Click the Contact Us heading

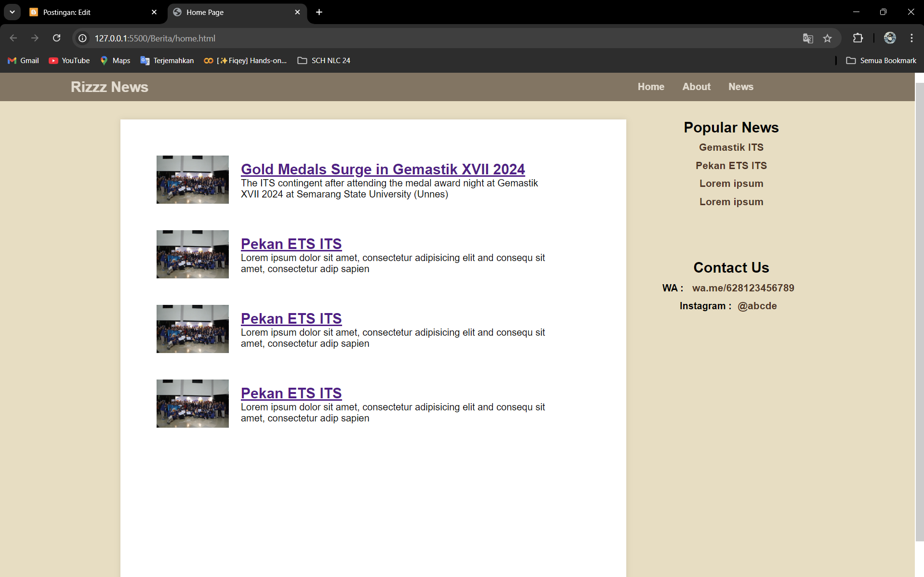coord(731,267)
